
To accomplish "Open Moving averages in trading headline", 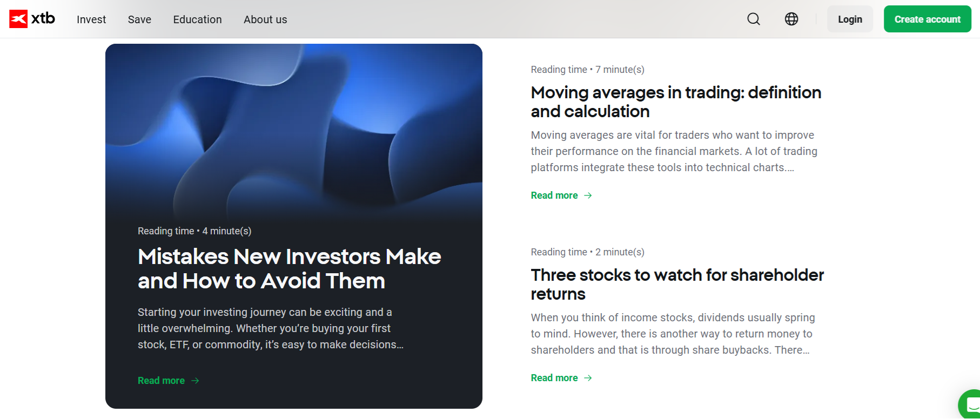I will click(676, 102).
